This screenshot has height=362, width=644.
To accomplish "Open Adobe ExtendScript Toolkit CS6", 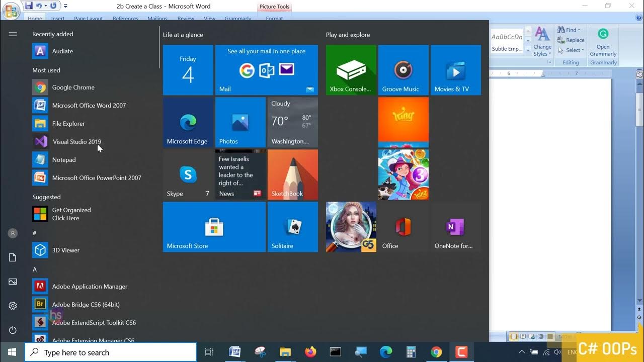I will 96,323.
